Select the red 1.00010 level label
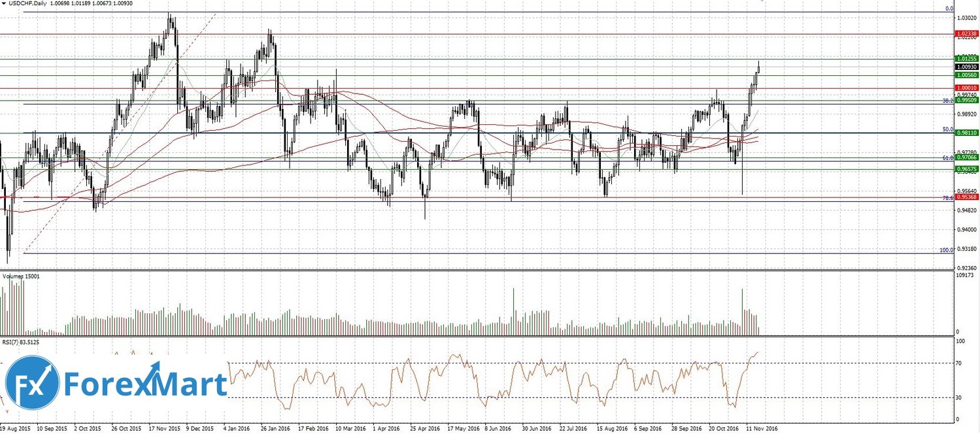The height and width of the screenshot is (434, 980). tap(966, 88)
